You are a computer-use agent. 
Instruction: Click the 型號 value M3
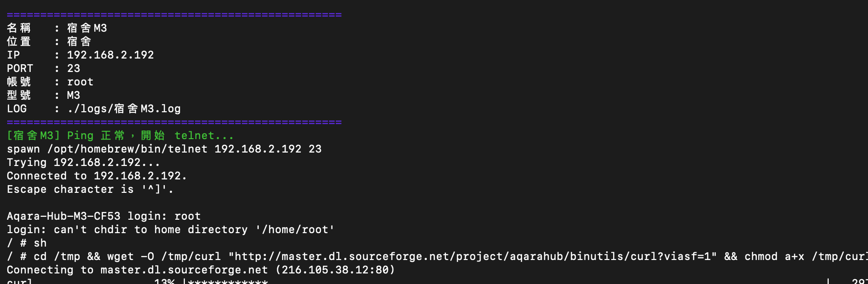pyautogui.click(x=73, y=95)
